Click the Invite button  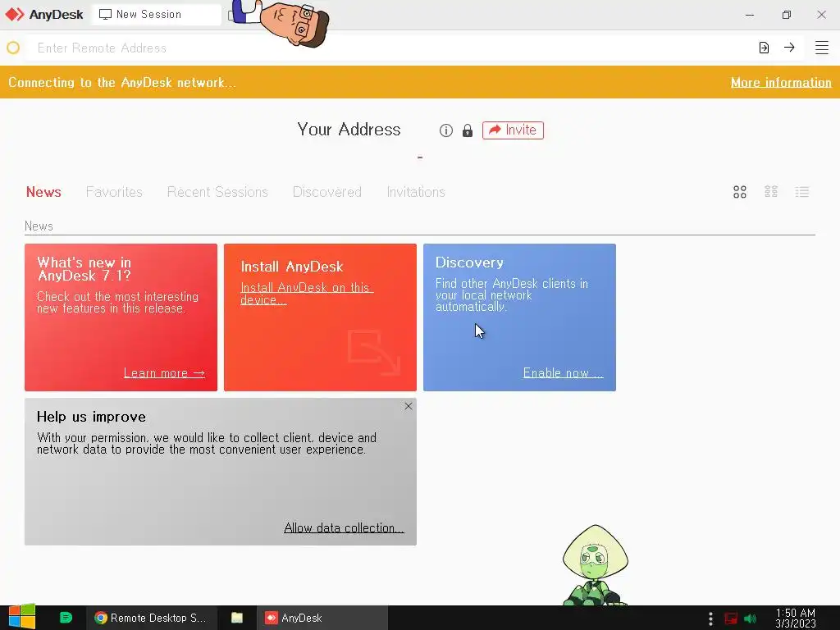pos(513,130)
